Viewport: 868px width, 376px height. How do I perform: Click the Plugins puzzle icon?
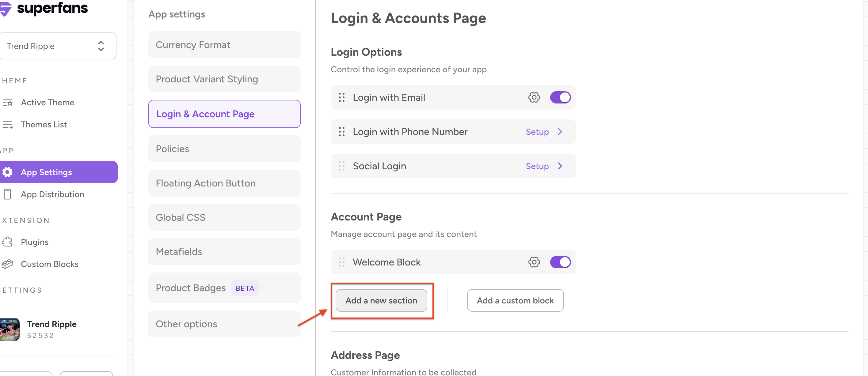point(7,242)
